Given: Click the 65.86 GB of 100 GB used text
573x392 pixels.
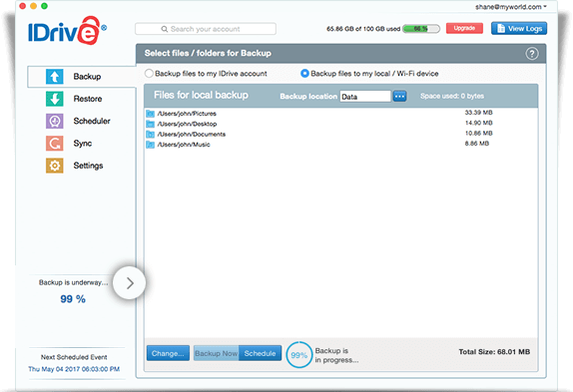Looking at the screenshot, I should 363,29.
